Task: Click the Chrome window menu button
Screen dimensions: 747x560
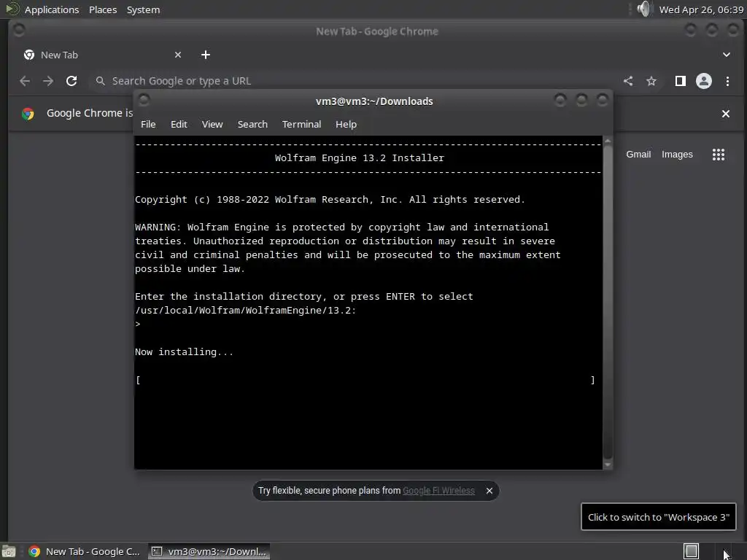Action: click(19, 31)
